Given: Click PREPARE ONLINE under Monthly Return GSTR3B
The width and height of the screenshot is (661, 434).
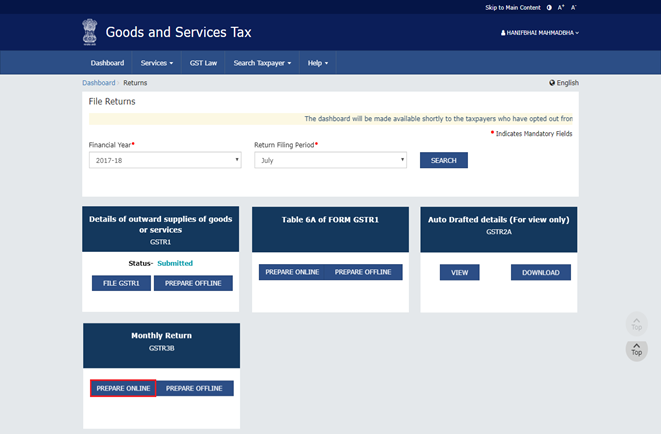Looking at the screenshot, I should pyautogui.click(x=123, y=388).
